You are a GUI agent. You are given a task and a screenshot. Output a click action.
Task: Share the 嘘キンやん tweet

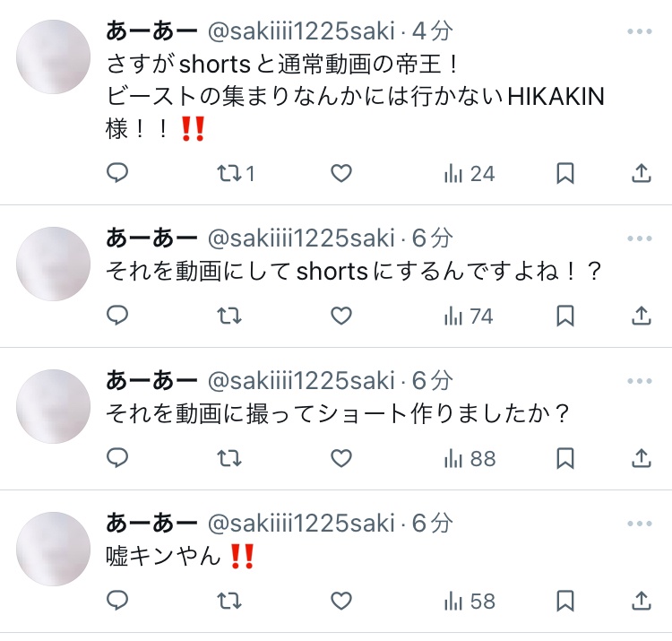point(642,601)
